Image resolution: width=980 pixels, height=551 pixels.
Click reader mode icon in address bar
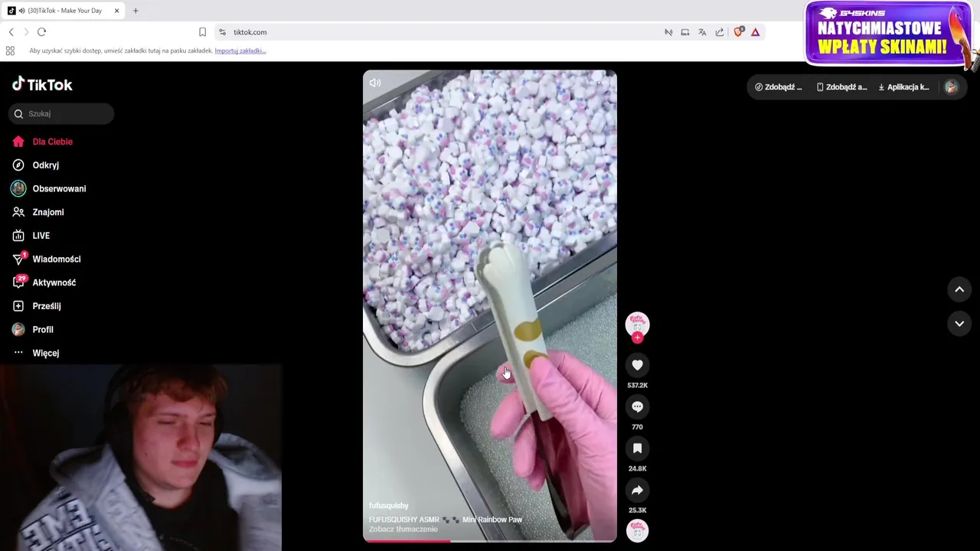point(668,32)
